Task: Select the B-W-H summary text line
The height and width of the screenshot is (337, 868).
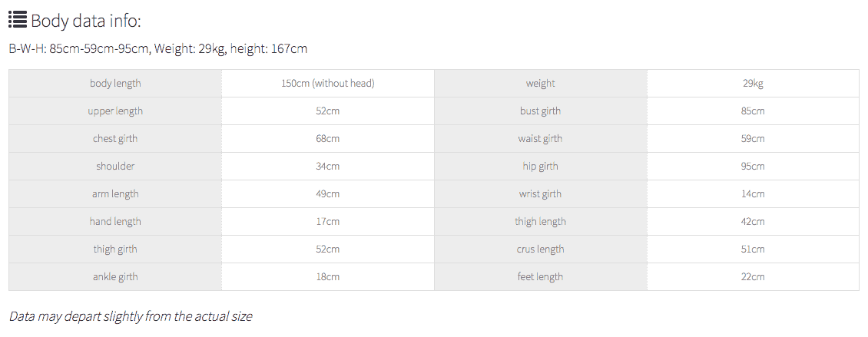Action: (x=157, y=49)
